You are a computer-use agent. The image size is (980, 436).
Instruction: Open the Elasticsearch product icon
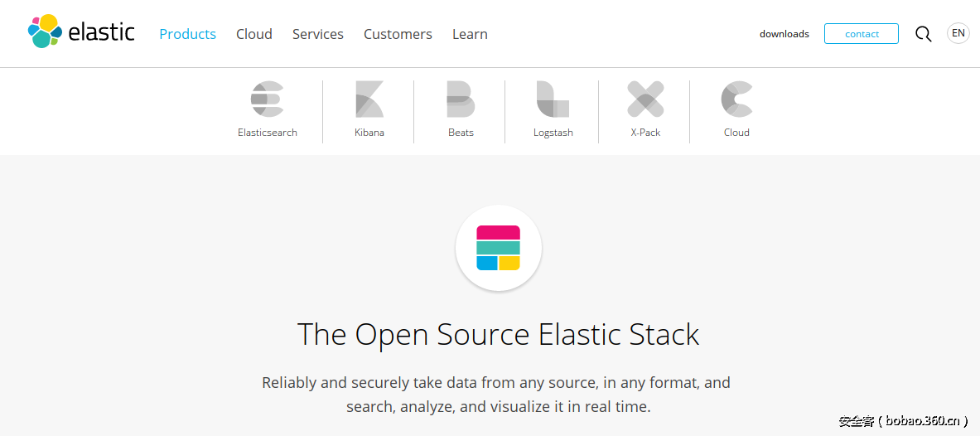pos(267,99)
